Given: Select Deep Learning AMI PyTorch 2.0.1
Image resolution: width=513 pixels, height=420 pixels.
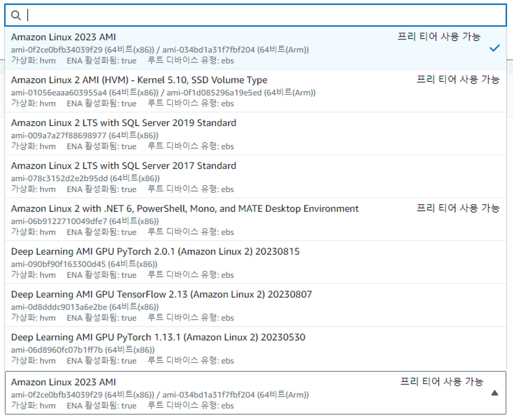Looking at the screenshot, I should 155,251.
